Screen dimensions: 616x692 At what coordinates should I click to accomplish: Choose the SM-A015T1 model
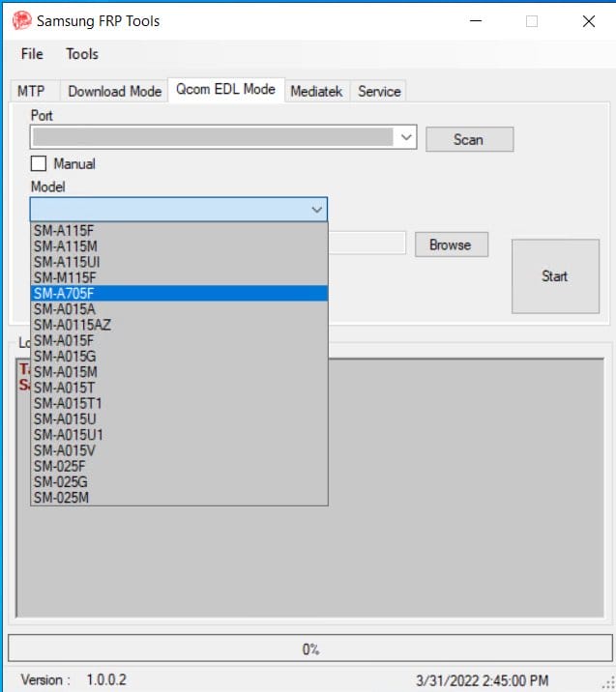click(x=179, y=403)
